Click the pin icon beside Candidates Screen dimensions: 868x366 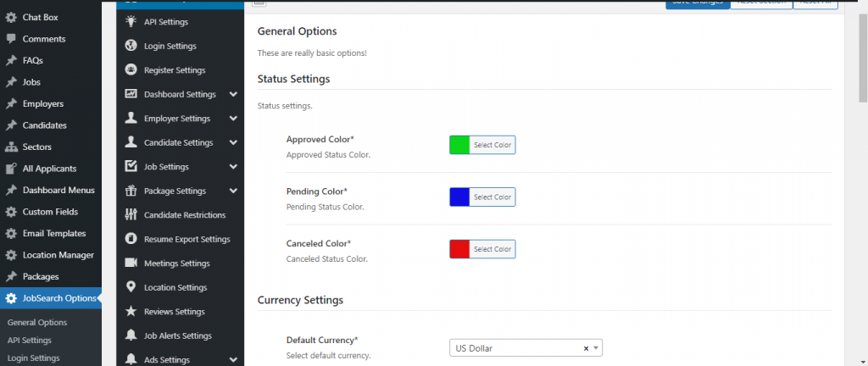(10, 125)
